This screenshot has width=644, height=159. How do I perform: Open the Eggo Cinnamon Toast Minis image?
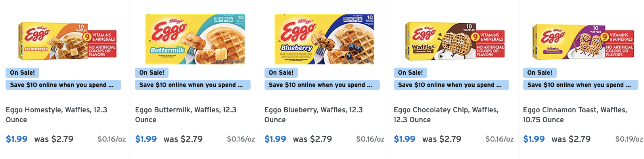[583, 41]
